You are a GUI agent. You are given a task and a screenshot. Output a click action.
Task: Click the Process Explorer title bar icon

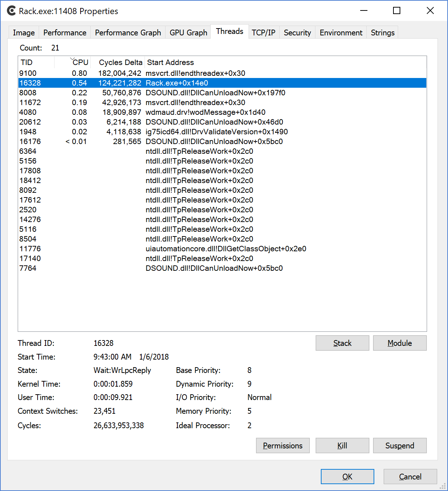[x=12, y=11]
